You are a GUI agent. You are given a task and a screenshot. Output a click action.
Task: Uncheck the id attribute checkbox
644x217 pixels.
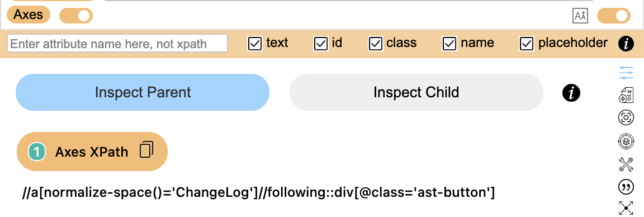(x=321, y=44)
